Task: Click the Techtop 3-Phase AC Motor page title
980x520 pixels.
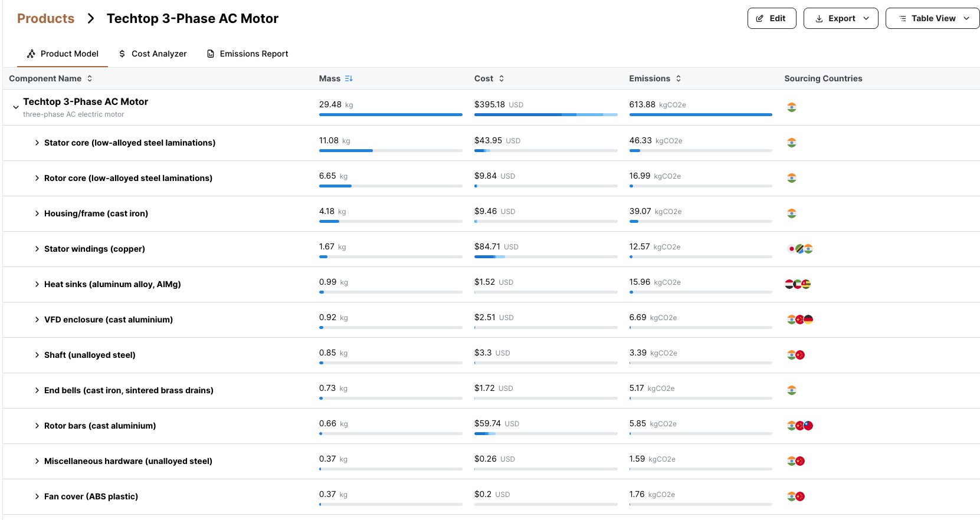Action: (192, 18)
